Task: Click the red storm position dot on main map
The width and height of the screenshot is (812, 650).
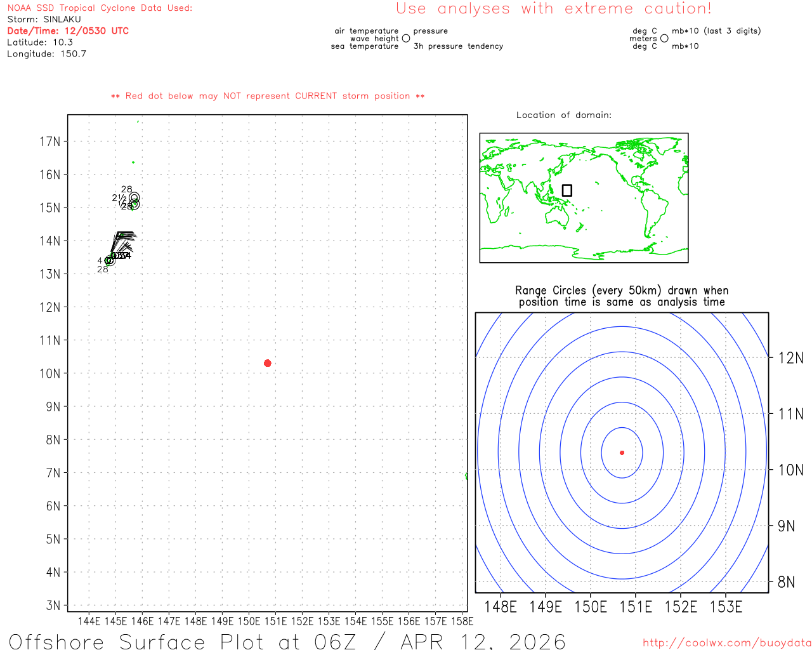Action: coord(268,363)
